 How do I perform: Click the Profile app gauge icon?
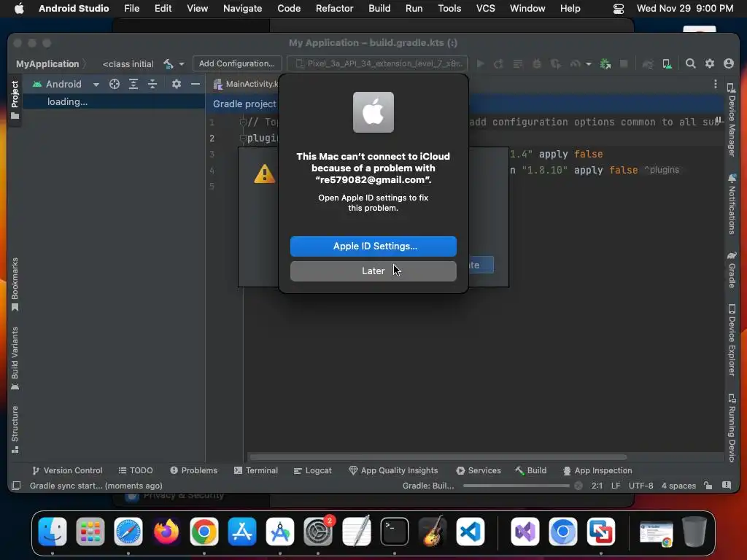(575, 64)
